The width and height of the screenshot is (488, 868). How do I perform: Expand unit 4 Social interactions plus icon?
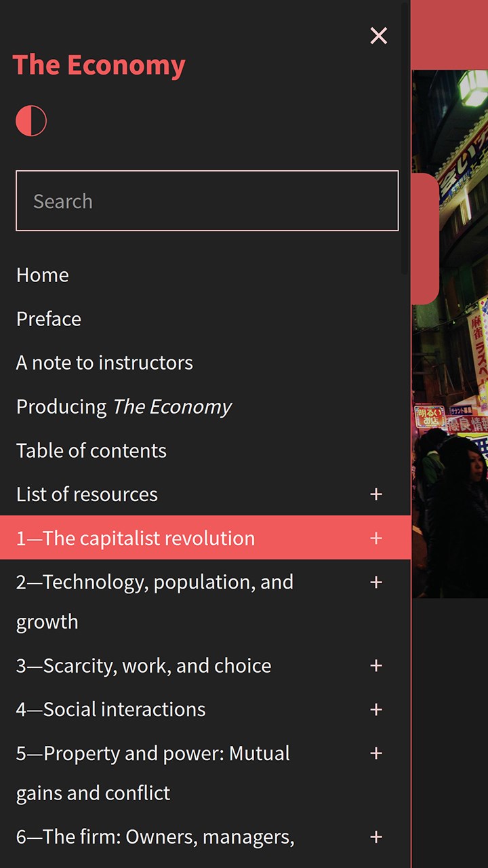(376, 710)
